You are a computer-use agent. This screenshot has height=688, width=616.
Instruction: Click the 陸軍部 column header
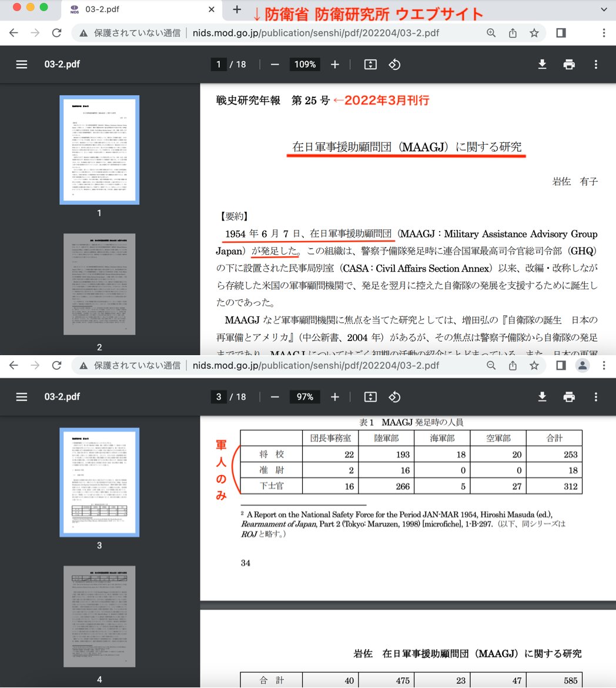387,438
